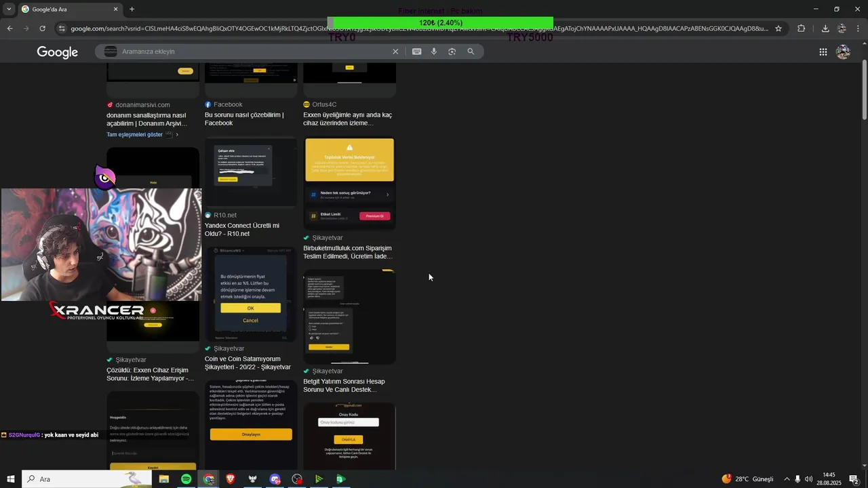Viewport: 868px width, 488px height.
Task: Open the Chrome profile avatar
Action: [842, 28]
